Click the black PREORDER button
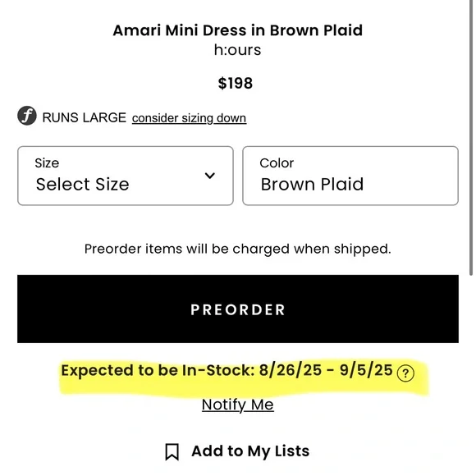Screen dimensions: 476x476 coord(238,309)
